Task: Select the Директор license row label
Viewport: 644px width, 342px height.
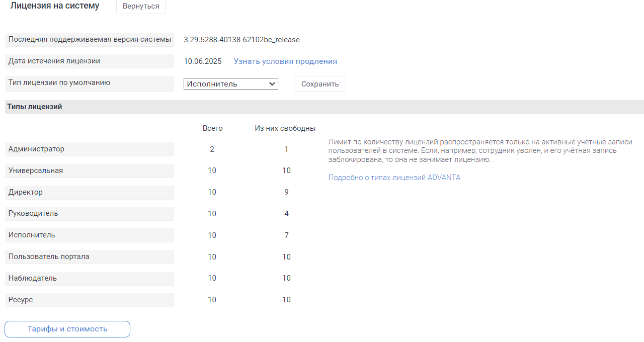Action: coord(26,192)
